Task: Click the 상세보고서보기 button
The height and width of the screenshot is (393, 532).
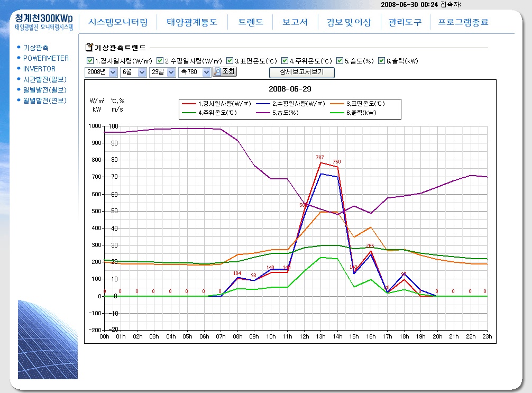Action: click(301, 72)
